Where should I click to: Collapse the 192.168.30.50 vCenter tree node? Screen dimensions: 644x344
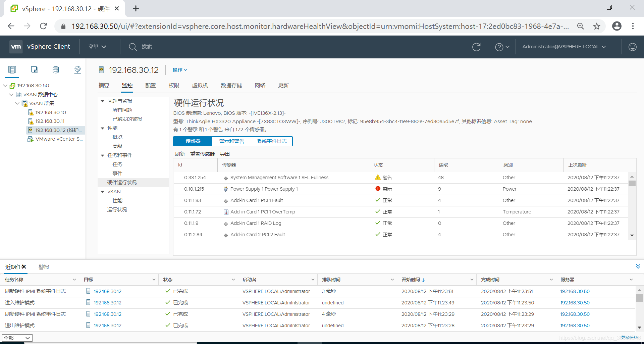tap(5, 86)
